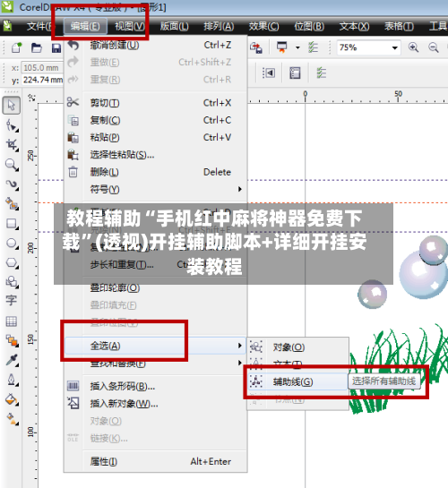Open the application launcher dropdown arrow
Viewport: 448px width, 488px height.
click(297, 48)
